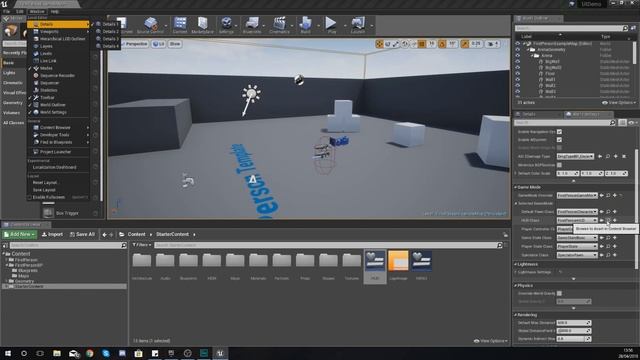Screen dimensions: 640x360
Task: Click the sphere reflection capture icon in viewport
Action: [x=299, y=80]
